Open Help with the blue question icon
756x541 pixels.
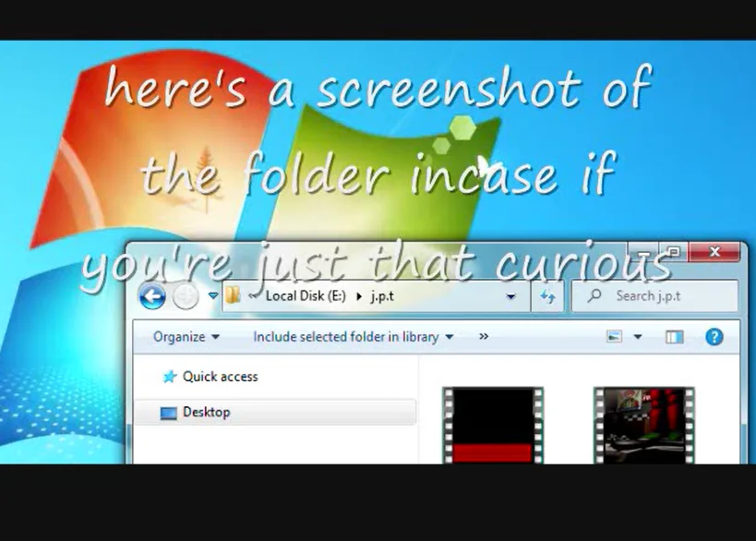coord(714,337)
